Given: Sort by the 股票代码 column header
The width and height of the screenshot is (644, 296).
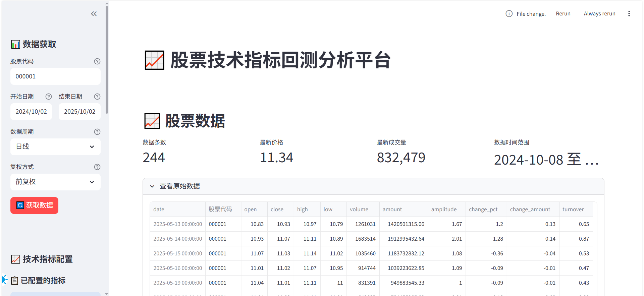Looking at the screenshot, I should tap(223, 209).
